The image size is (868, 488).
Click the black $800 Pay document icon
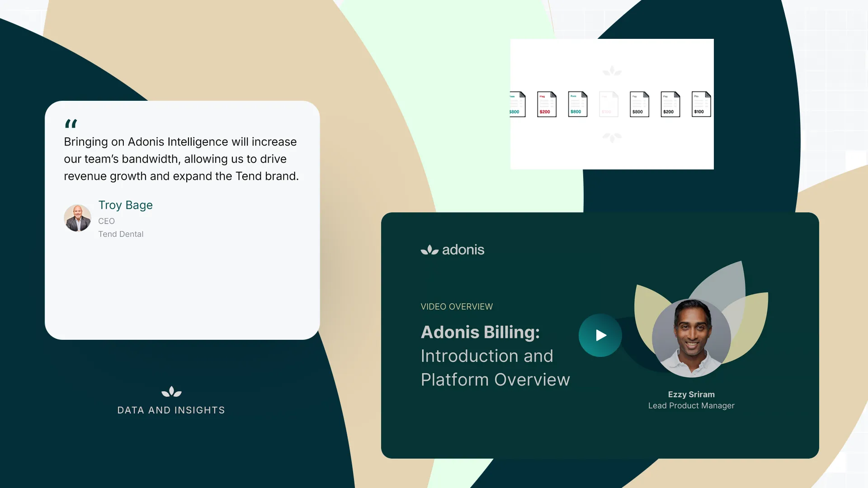pyautogui.click(x=639, y=104)
